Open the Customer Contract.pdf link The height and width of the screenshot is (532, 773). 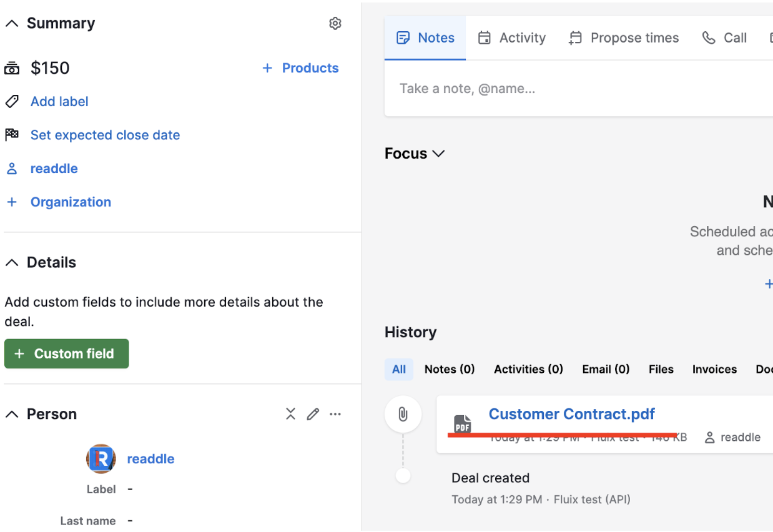click(x=571, y=413)
